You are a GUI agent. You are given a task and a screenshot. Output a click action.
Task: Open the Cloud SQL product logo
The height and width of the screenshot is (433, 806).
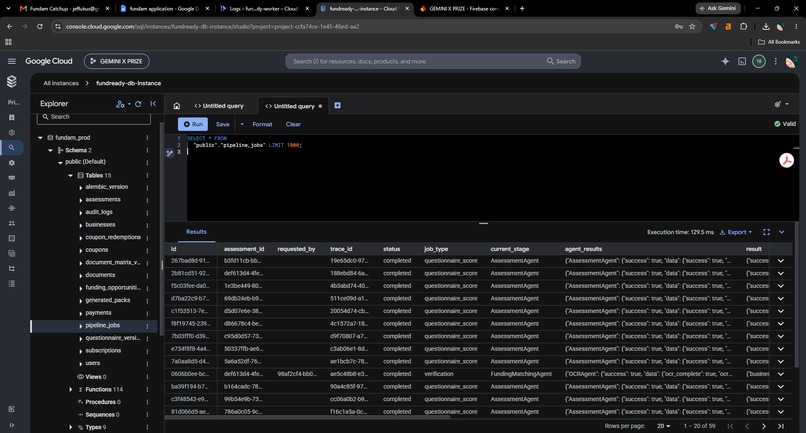[x=11, y=81]
